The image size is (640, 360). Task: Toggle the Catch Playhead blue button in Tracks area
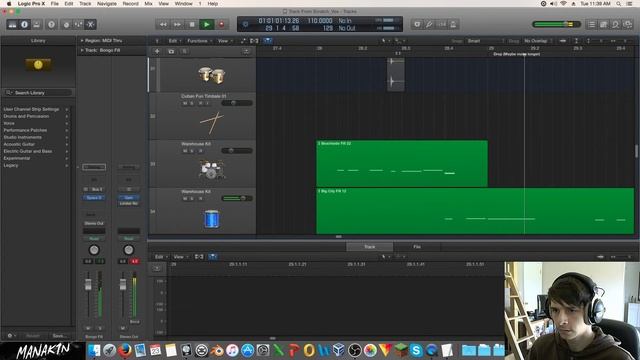268,41
